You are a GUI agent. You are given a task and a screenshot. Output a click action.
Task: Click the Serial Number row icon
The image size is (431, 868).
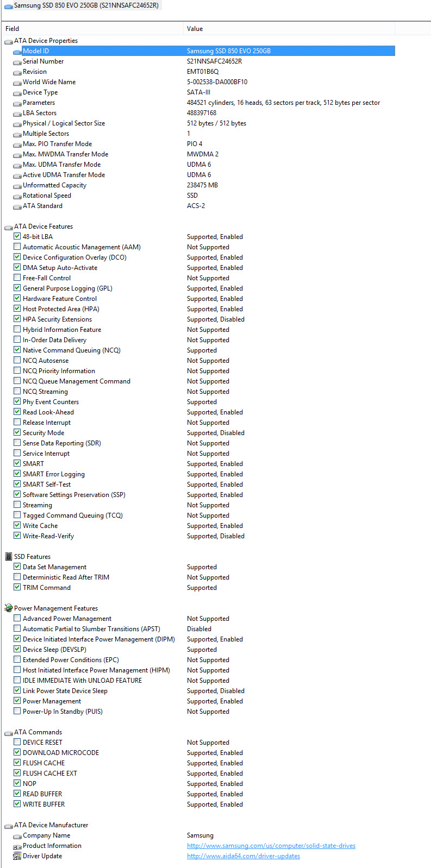(x=17, y=62)
